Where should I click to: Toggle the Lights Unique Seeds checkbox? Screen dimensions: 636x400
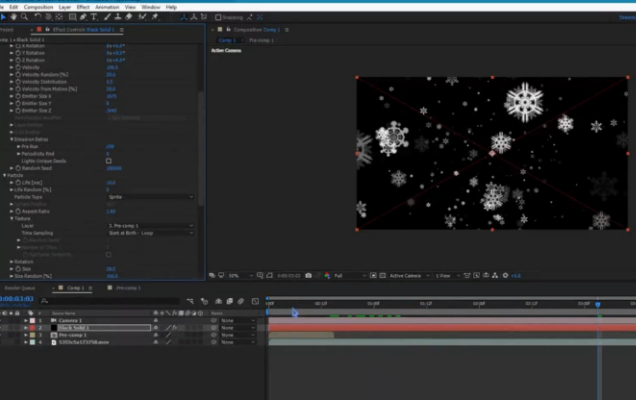coord(108,160)
